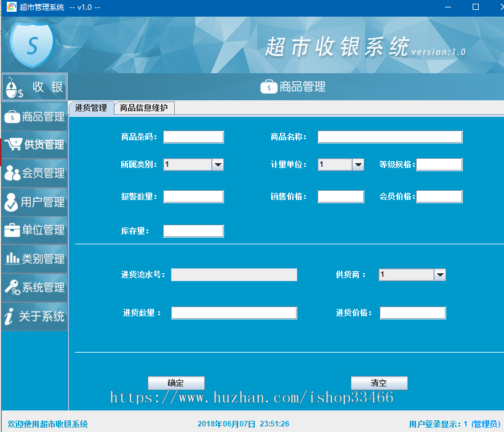The width and height of the screenshot is (504, 432).
Task: Click the 供货管理 shopping cart icon
Action: [13, 145]
